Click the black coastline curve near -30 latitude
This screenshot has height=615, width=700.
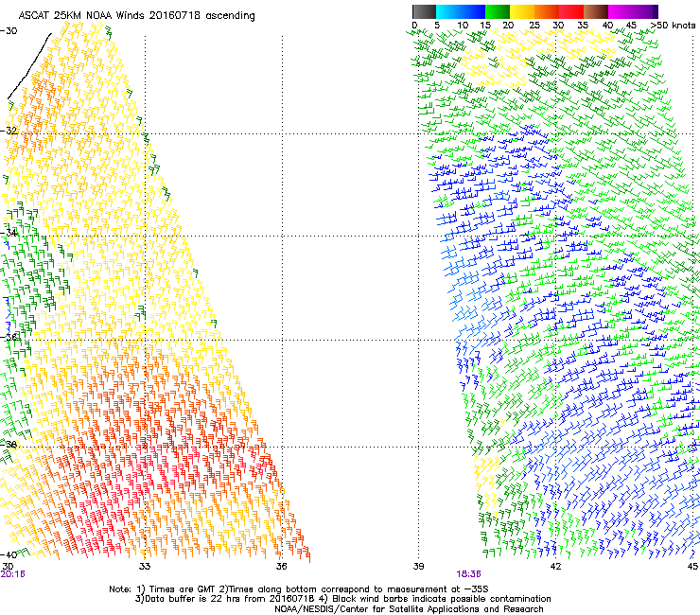click(29, 66)
